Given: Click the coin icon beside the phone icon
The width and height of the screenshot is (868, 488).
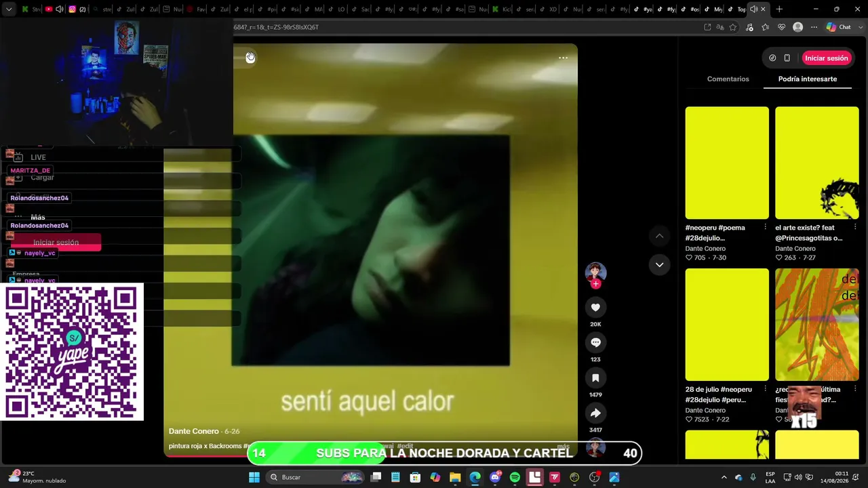Looking at the screenshot, I should 772,58.
